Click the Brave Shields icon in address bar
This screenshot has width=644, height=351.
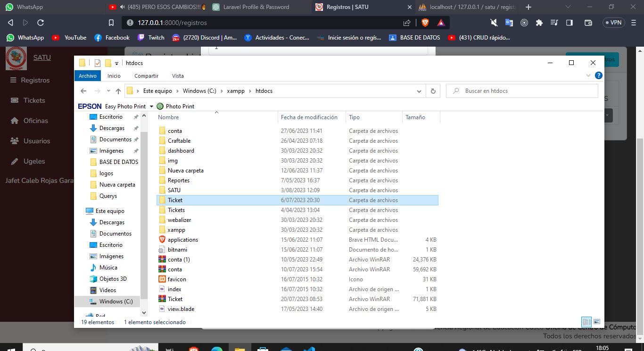click(x=425, y=22)
